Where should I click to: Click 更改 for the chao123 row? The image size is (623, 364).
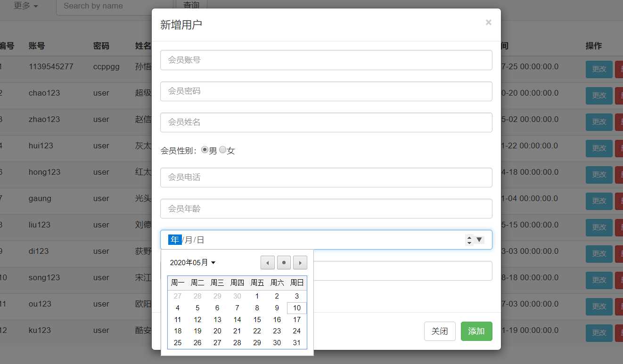click(x=599, y=96)
